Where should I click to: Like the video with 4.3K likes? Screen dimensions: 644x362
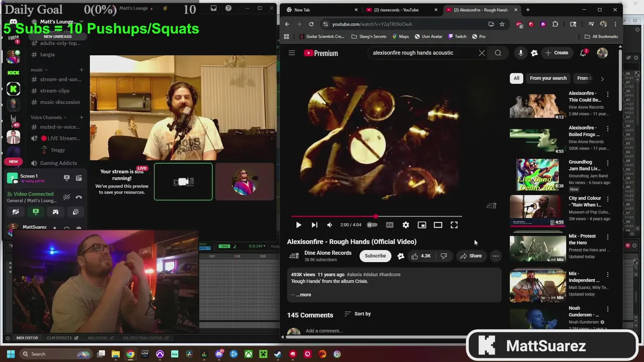pos(421,256)
